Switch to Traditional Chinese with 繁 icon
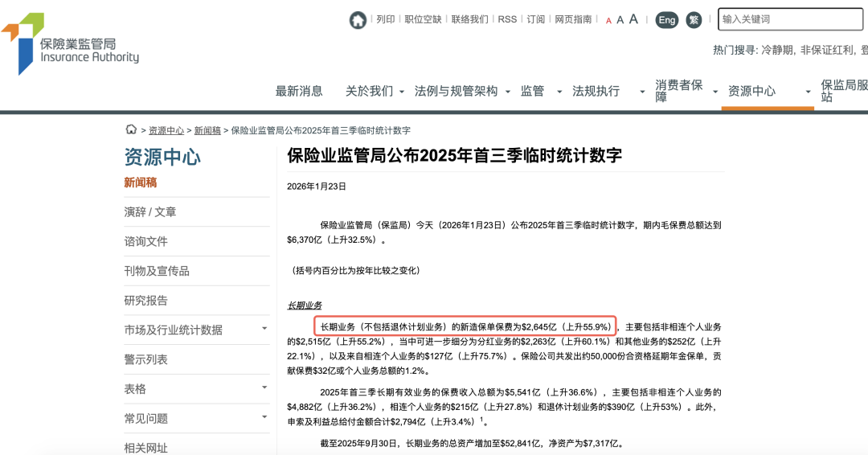 [x=694, y=20]
